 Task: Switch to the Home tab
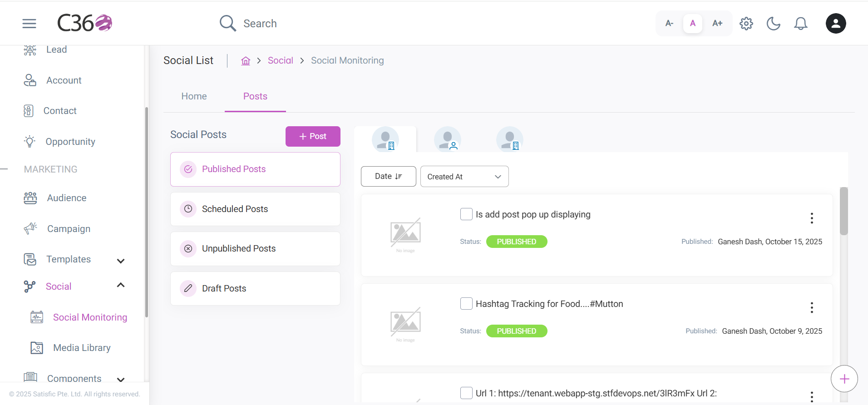click(x=194, y=96)
